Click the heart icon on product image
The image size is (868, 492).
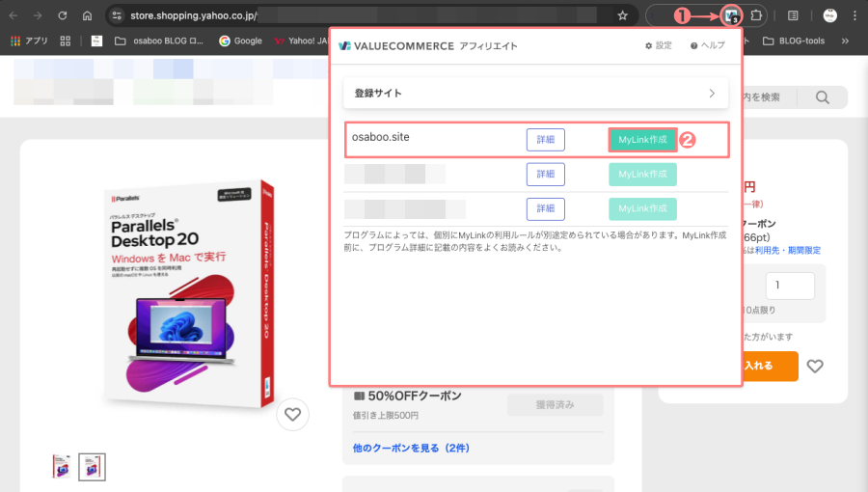click(x=293, y=414)
